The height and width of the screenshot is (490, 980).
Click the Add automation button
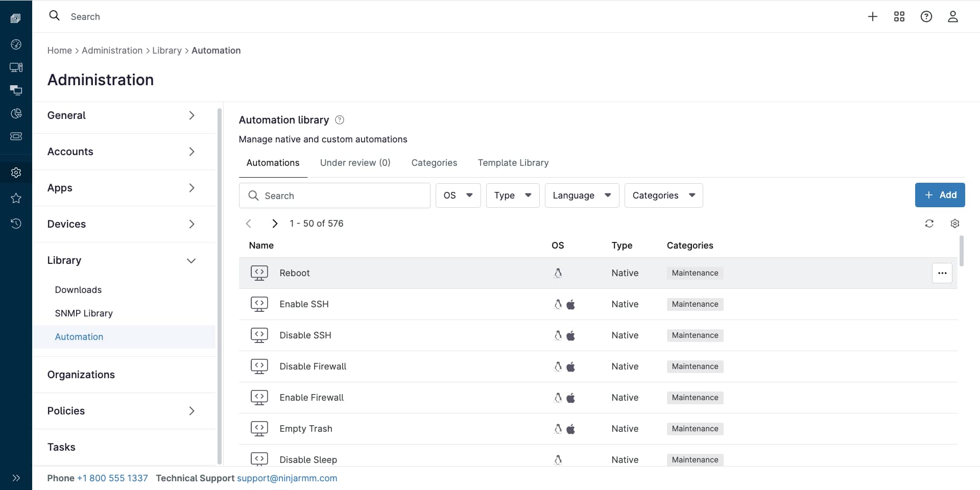tap(940, 195)
